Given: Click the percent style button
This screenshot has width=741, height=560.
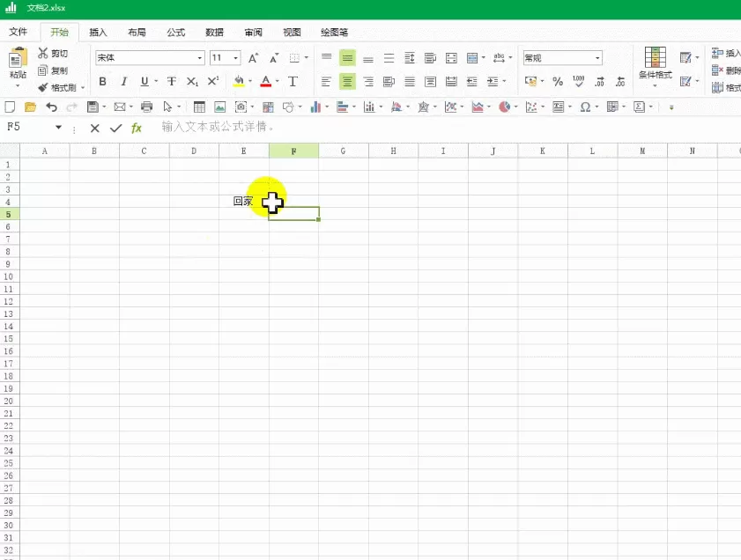Looking at the screenshot, I should pyautogui.click(x=558, y=82).
